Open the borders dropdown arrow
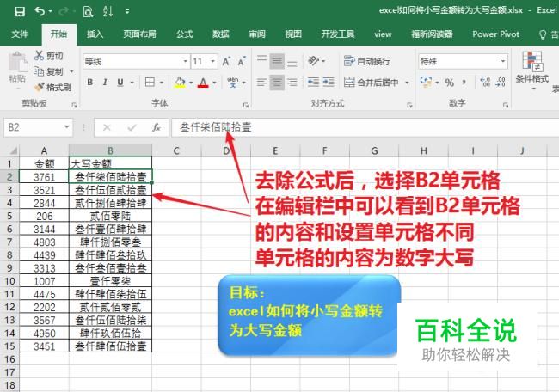The height and width of the screenshot is (392, 559). (162, 83)
